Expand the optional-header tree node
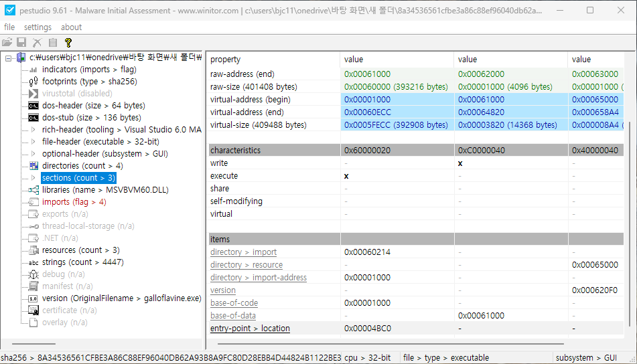 click(33, 154)
